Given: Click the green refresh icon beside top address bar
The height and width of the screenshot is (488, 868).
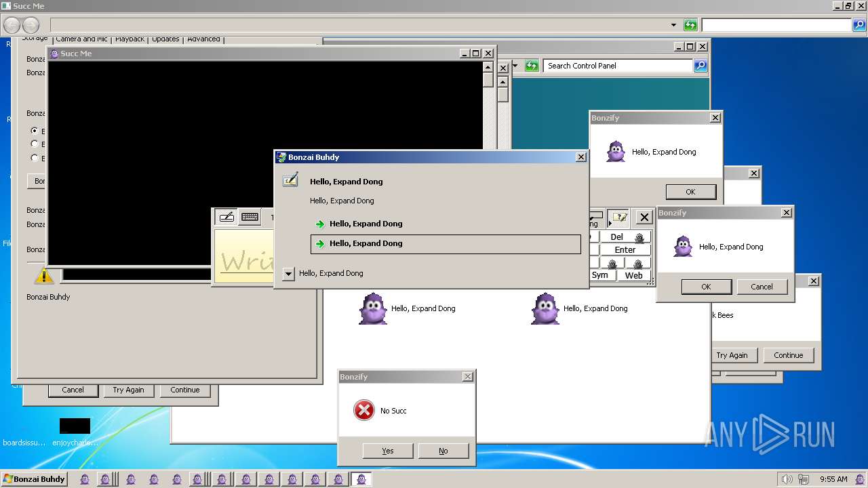Looking at the screenshot, I should (x=690, y=25).
